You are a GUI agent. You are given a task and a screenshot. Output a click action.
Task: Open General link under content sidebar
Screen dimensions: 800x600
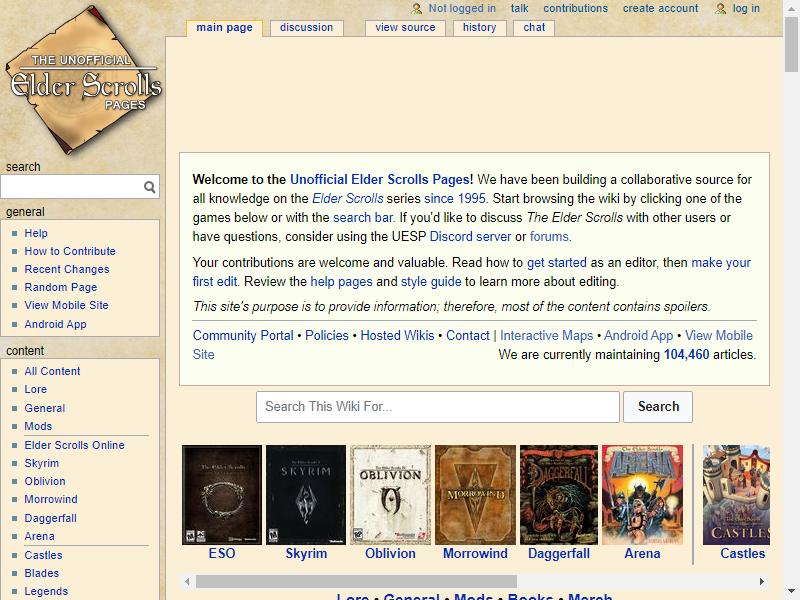45,408
